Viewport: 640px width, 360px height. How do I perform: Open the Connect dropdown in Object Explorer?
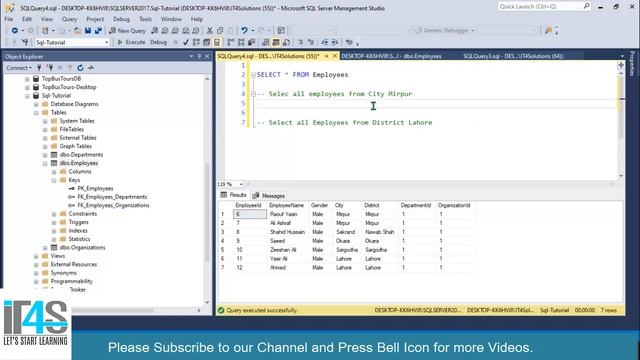point(19,68)
